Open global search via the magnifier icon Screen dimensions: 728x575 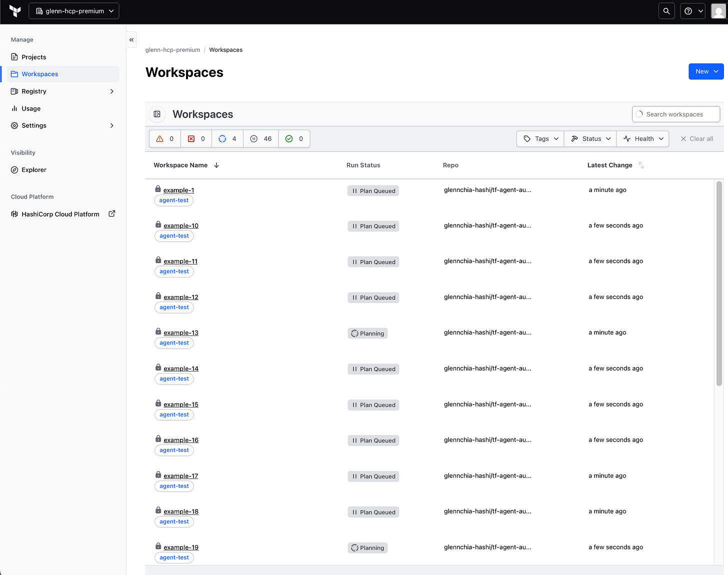[666, 10]
